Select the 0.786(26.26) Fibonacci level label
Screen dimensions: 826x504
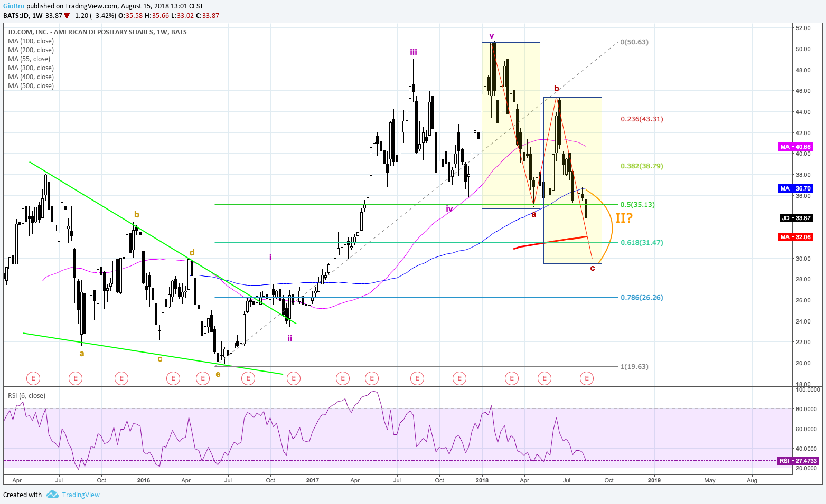642,297
